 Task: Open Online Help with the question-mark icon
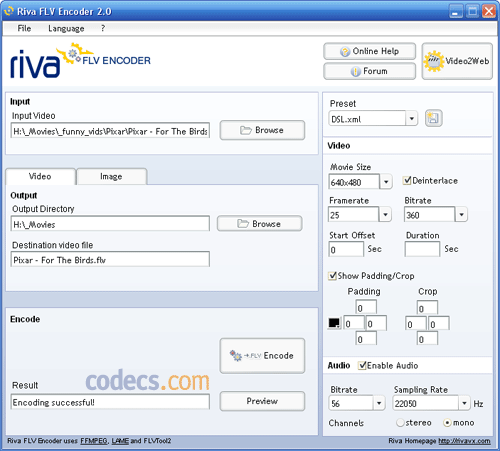point(370,51)
